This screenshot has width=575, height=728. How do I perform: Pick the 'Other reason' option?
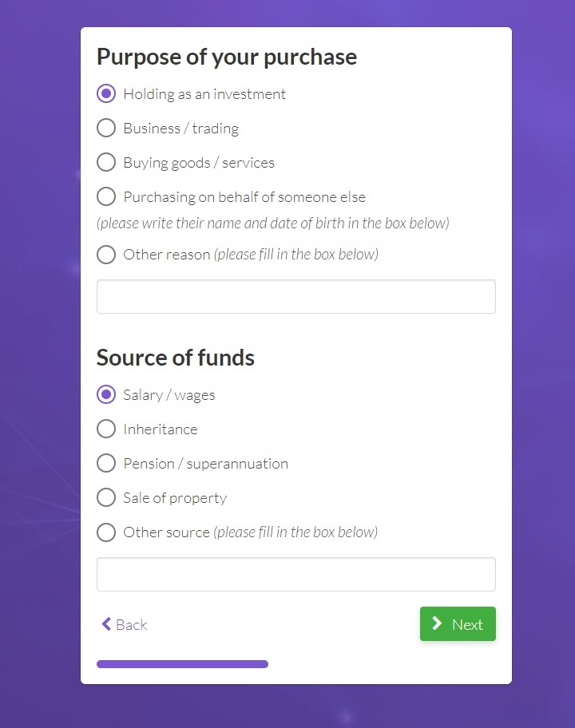pyautogui.click(x=106, y=255)
